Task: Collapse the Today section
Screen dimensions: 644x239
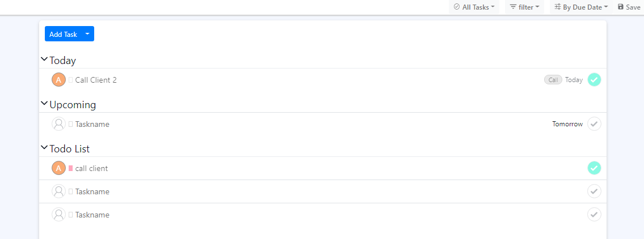Action: coord(44,59)
